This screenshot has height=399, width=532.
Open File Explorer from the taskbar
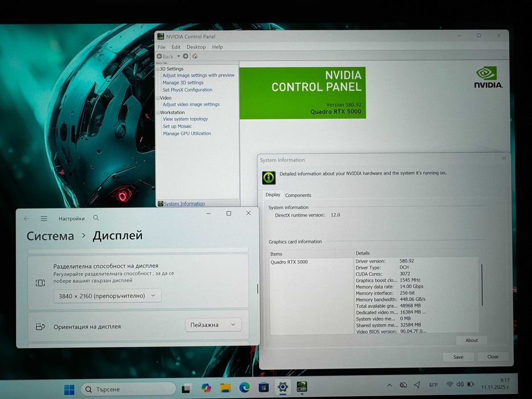[x=225, y=388]
